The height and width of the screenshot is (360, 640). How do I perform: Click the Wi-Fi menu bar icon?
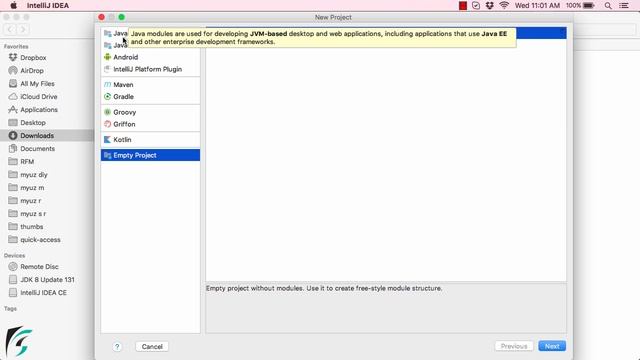pyautogui.click(x=504, y=5)
